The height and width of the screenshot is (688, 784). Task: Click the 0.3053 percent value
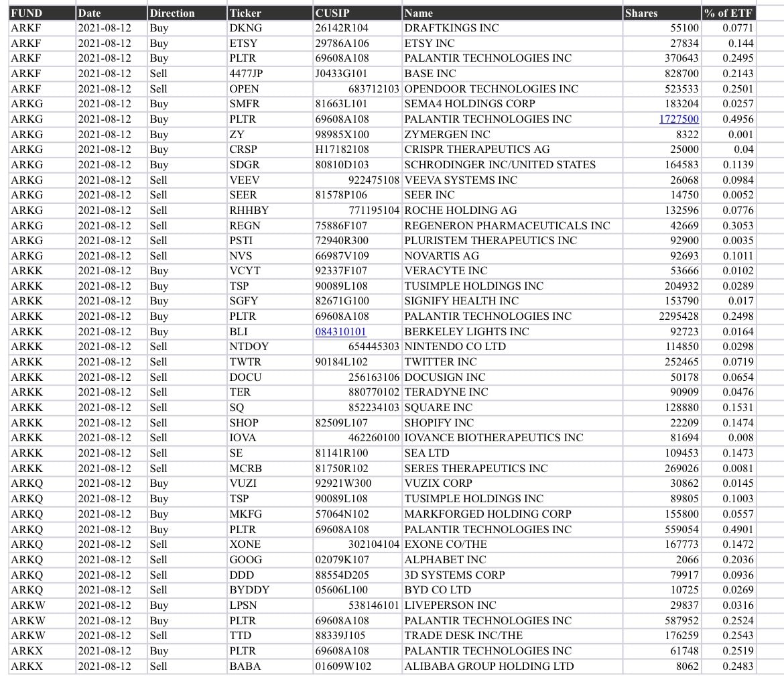coord(728,226)
